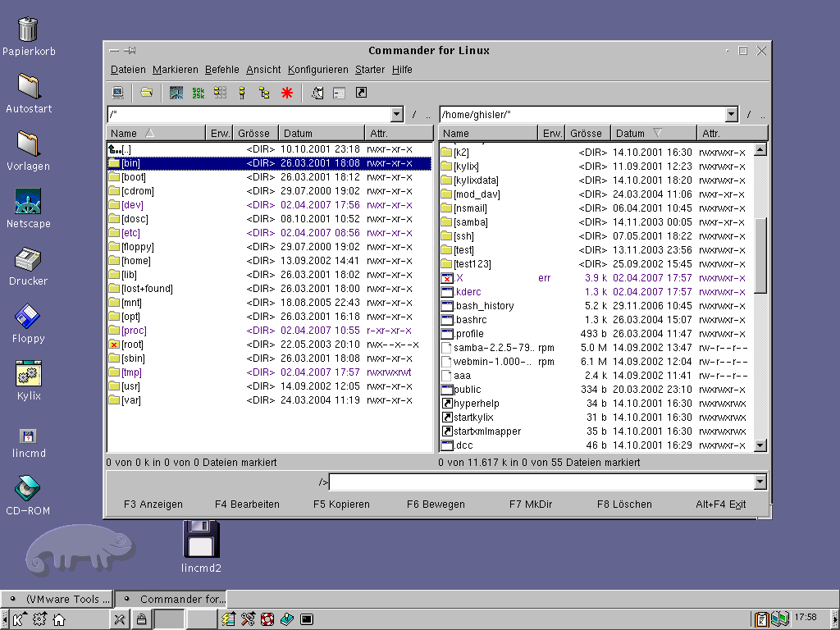
Task: Open the Starter menu
Action: (x=370, y=70)
